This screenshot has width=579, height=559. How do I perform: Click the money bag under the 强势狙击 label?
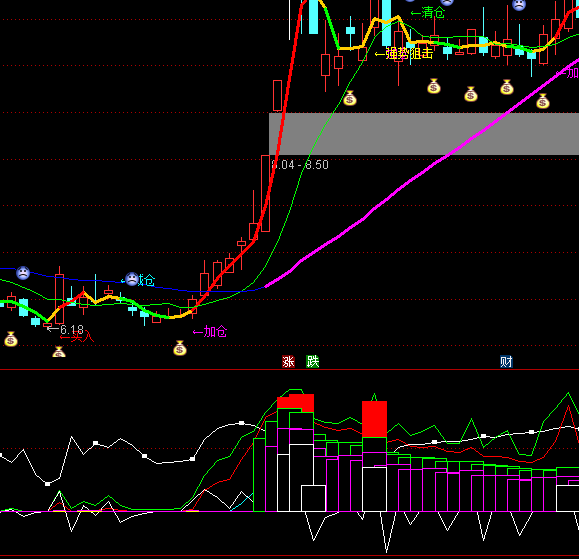coord(434,86)
